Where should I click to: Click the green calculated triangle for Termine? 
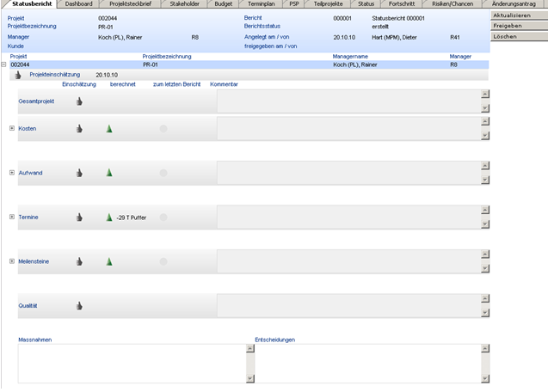click(x=109, y=217)
